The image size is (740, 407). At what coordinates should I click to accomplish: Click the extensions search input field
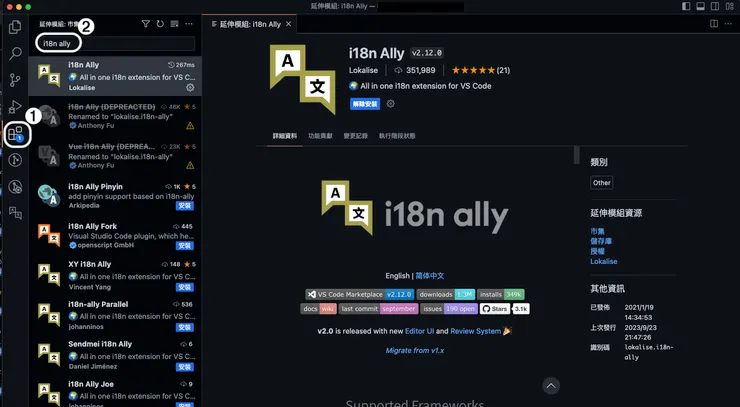click(116, 43)
